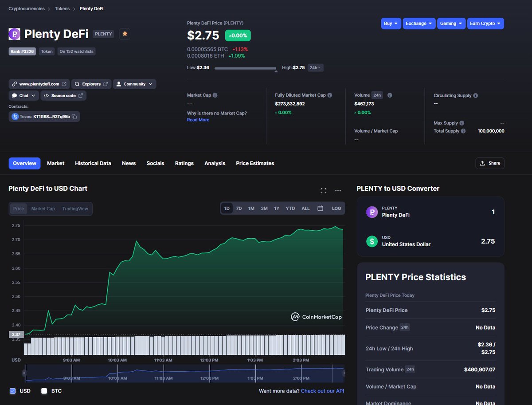Open the www.plentydefi.com link
This screenshot has height=405, width=532.
[39, 84]
